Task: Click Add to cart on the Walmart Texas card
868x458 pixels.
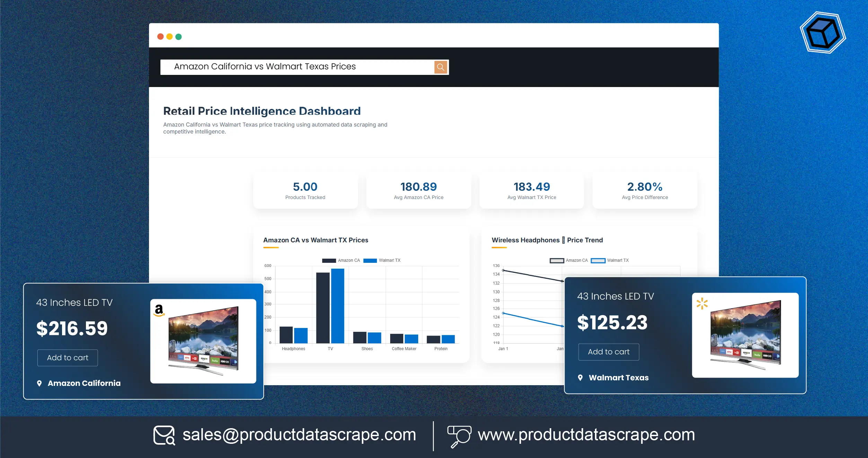Action: tap(608, 352)
